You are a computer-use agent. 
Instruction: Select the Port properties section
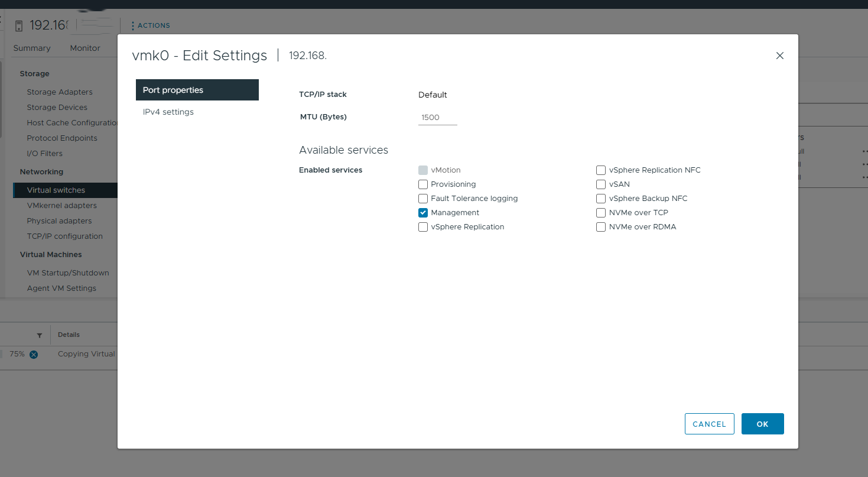[x=197, y=90]
